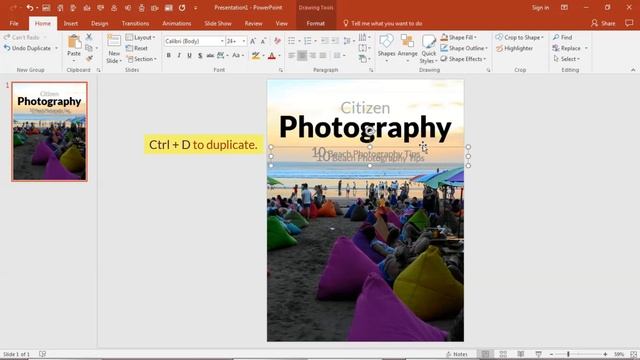640x360 pixels.
Task: Click the Fit slide to window icon
Action: 633,354
